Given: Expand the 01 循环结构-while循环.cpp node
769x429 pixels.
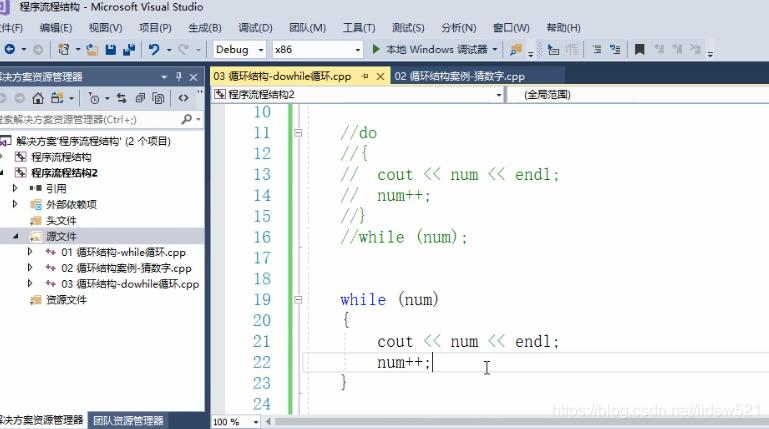Looking at the screenshot, I should tap(30, 252).
